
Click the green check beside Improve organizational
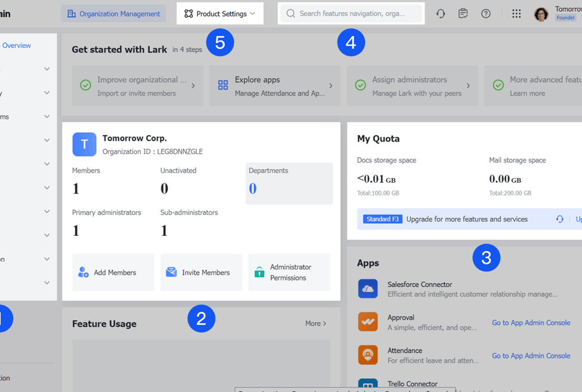(85, 85)
